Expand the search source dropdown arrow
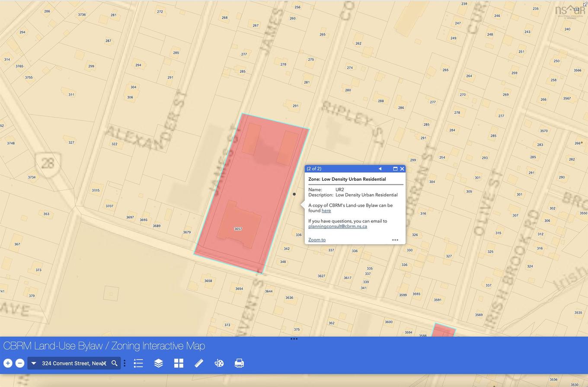Screen dimensions: 588x387 point(34,363)
